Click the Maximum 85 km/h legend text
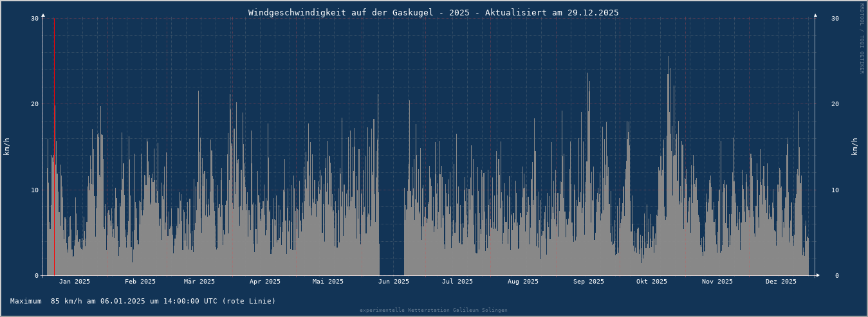 coord(143,301)
